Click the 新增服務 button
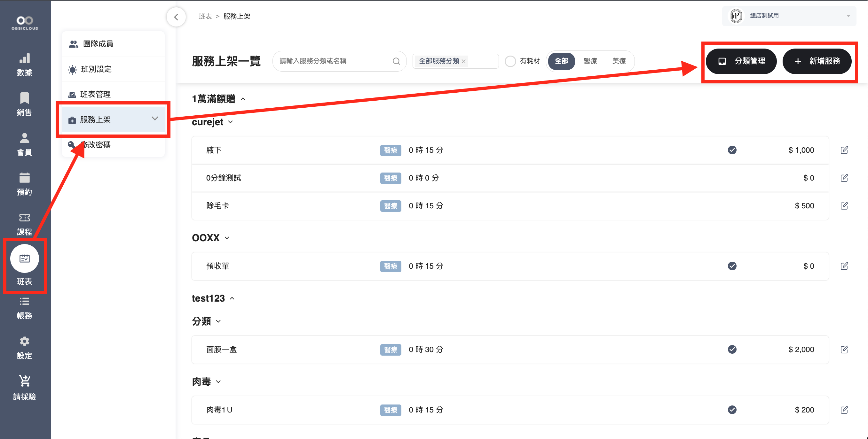This screenshot has width=868, height=439. [x=817, y=61]
